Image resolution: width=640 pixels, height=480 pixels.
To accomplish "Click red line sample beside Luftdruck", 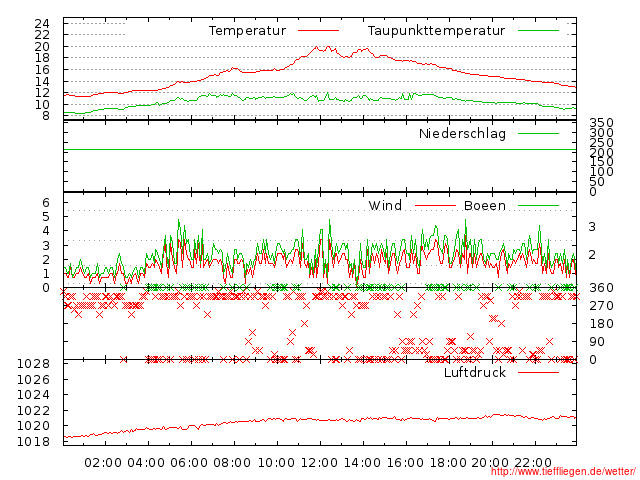I will click(538, 372).
